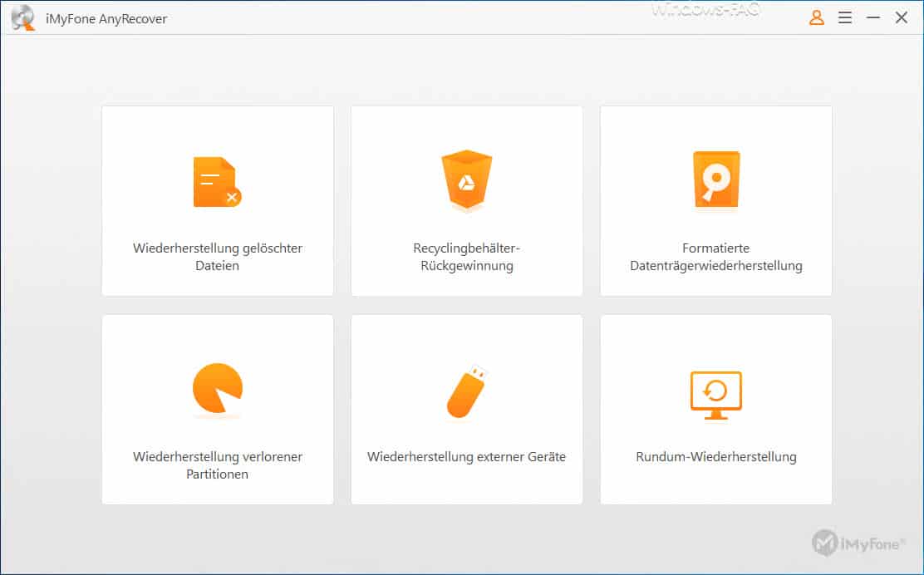Click the iMyFone AnyRecover app logo
Image resolution: width=924 pixels, height=575 pixels.
pyautogui.click(x=23, y=17)
